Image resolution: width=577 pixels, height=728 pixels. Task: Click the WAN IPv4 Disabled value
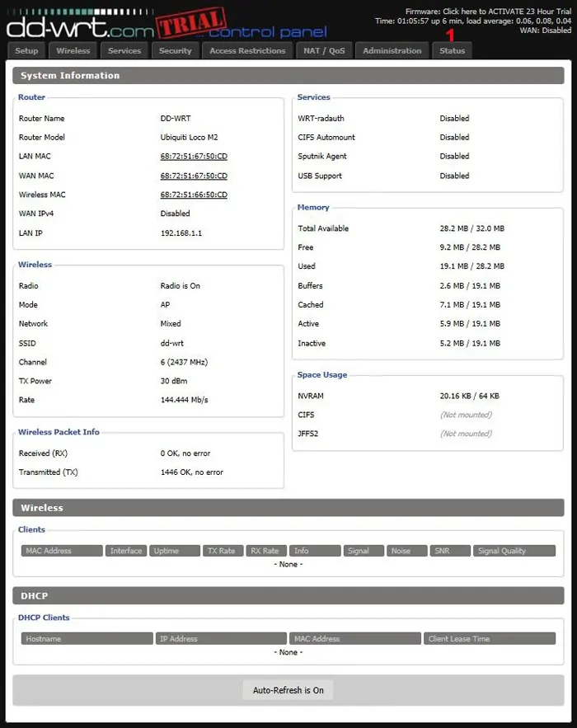click(175, 214)
